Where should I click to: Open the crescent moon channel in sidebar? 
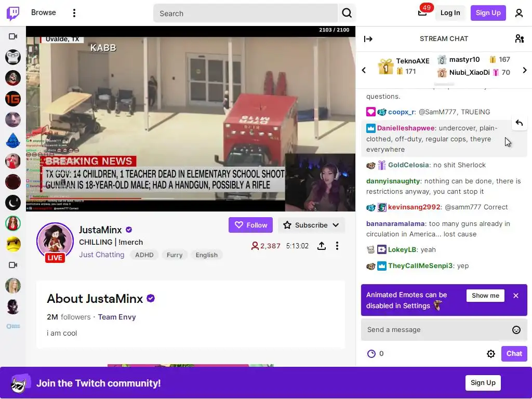coord(13,203)
